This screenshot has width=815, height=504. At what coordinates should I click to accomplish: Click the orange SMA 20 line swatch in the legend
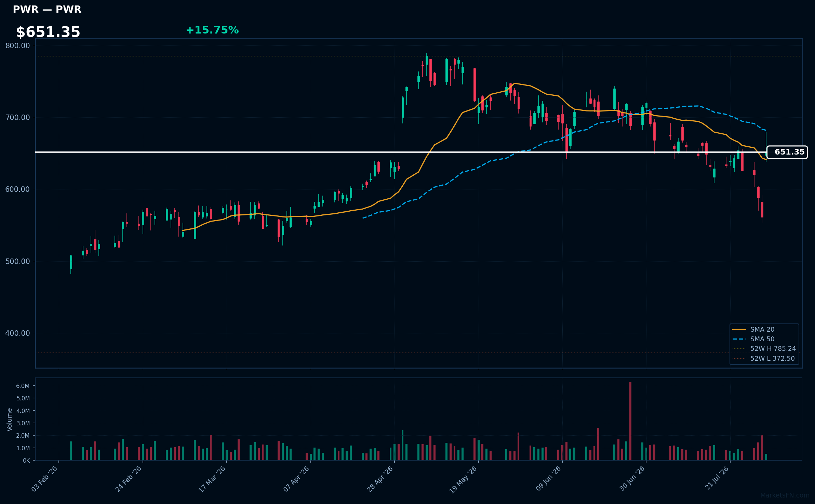(739, 330)
